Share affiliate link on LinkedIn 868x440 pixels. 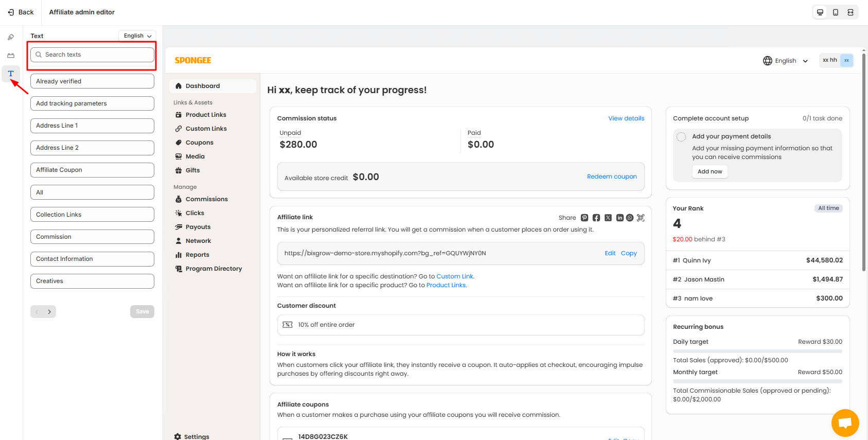click(x=619, y=218)
